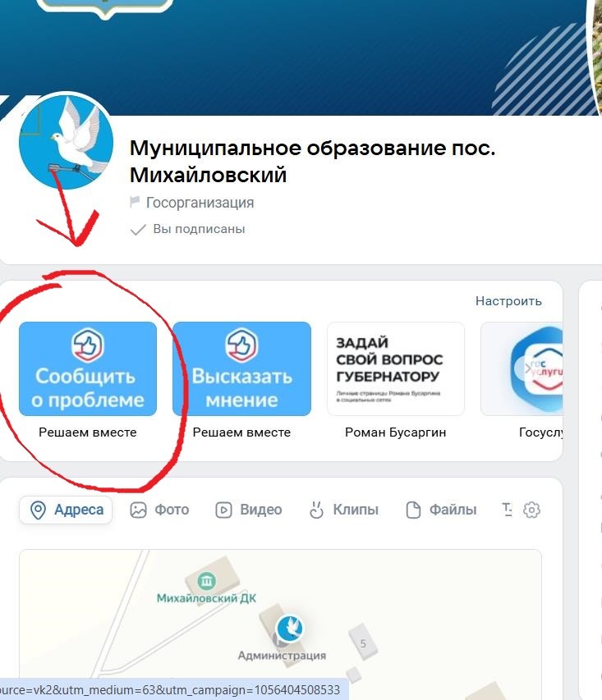Select the Адреса tab

[66, 510]
